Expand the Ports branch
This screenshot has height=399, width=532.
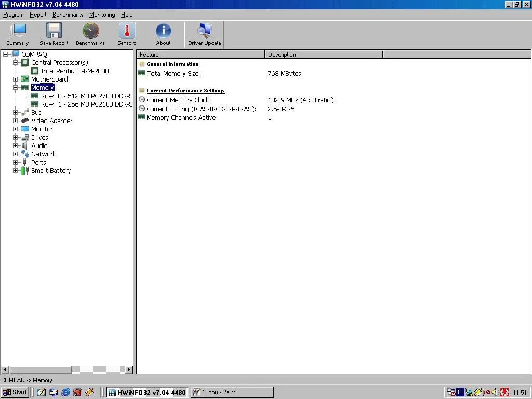[15, 162]
